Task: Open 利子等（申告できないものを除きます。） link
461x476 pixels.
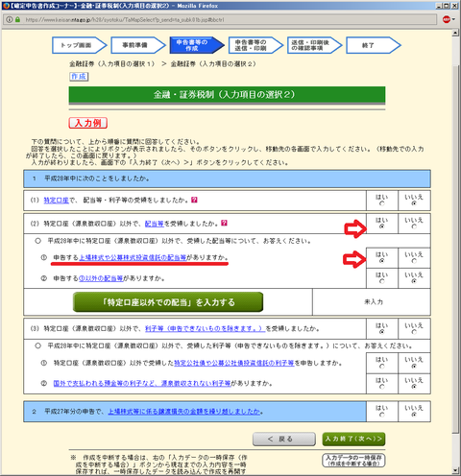Action: coord(206,328)
